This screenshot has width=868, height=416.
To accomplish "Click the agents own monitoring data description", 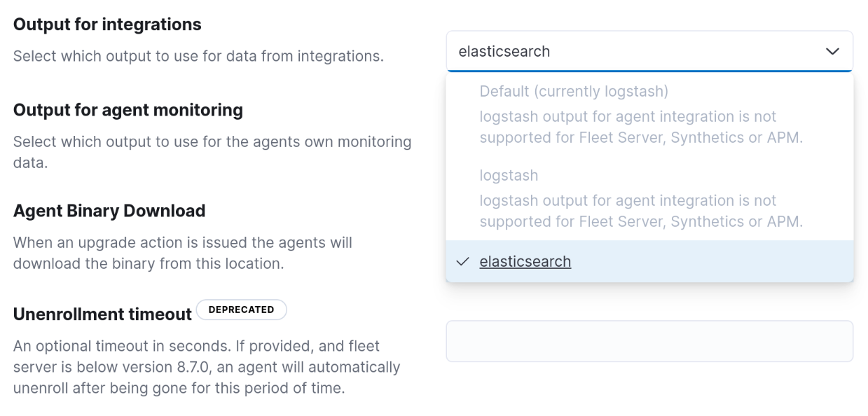I will pyautogui.click(x=212, y=152).
